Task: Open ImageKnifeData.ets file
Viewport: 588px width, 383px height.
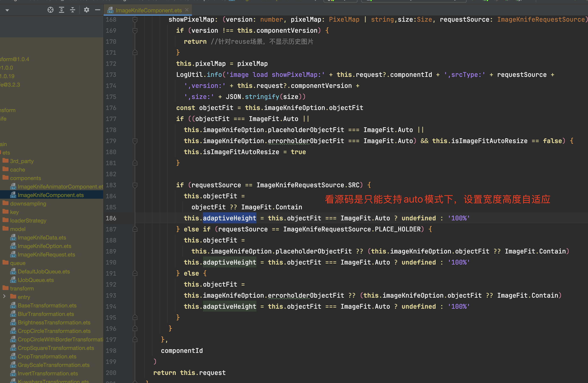Action: [38, 237]
